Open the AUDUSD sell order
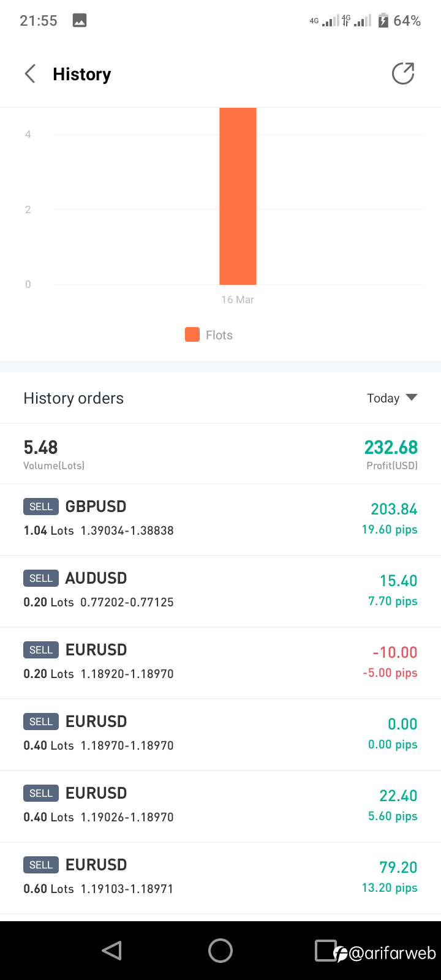Image resolution: width=441 pixels, height=980 pixels. pyautogui.click(x=221, y=591)
